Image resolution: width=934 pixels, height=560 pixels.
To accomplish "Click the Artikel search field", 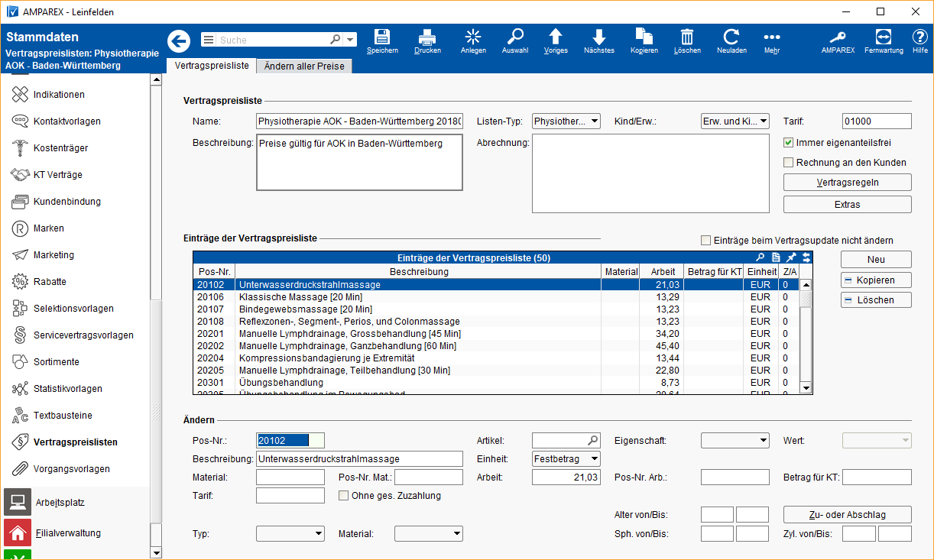I will coord(566,441).
